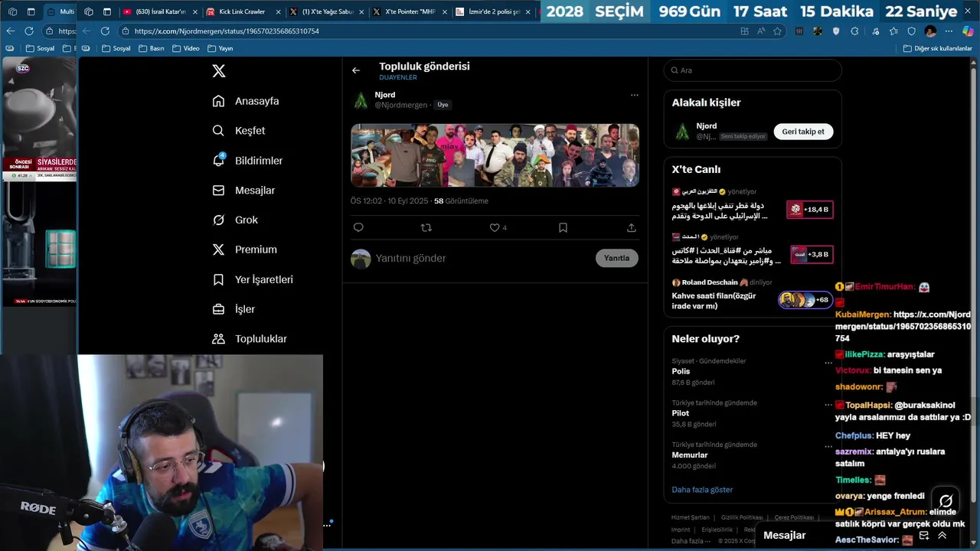
Task: Open the Gizlilik Politikası footer link
Action: [x=742, y=518]
